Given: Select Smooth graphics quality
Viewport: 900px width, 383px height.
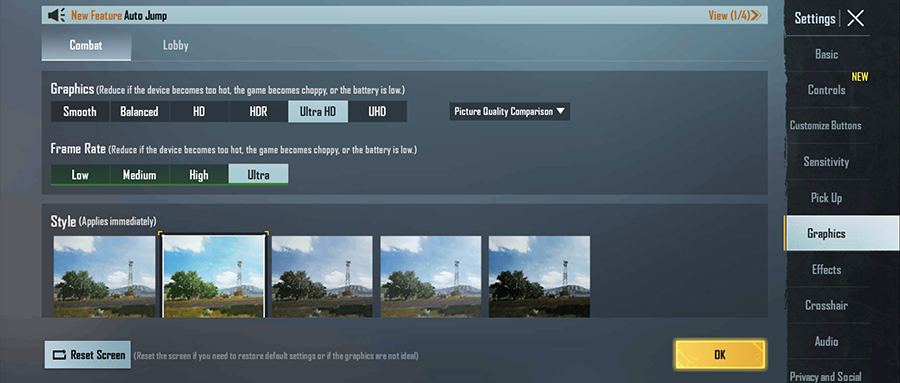Looking at the screenshot, I should click(80, 111).
